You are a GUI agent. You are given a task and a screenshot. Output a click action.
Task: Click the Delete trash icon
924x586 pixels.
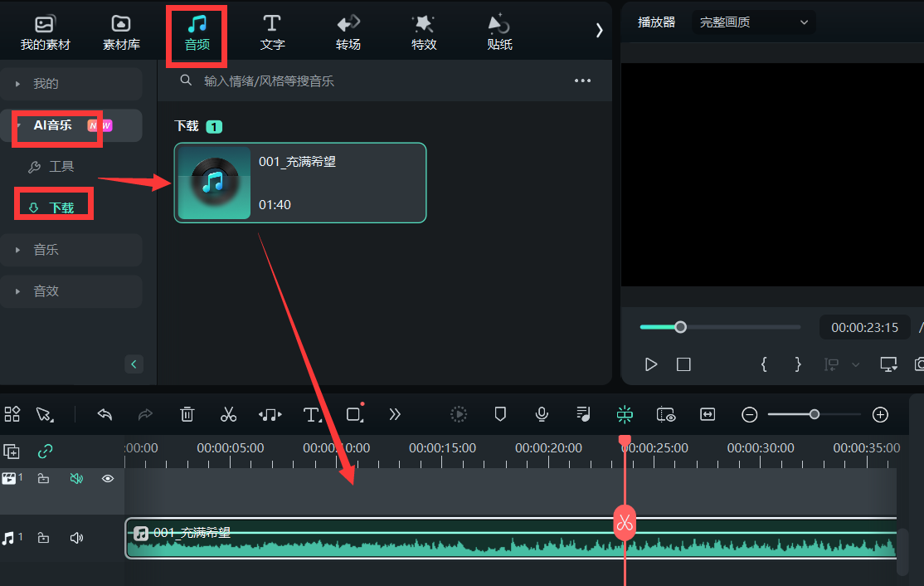pyautogui.click(x=187, y=414)
